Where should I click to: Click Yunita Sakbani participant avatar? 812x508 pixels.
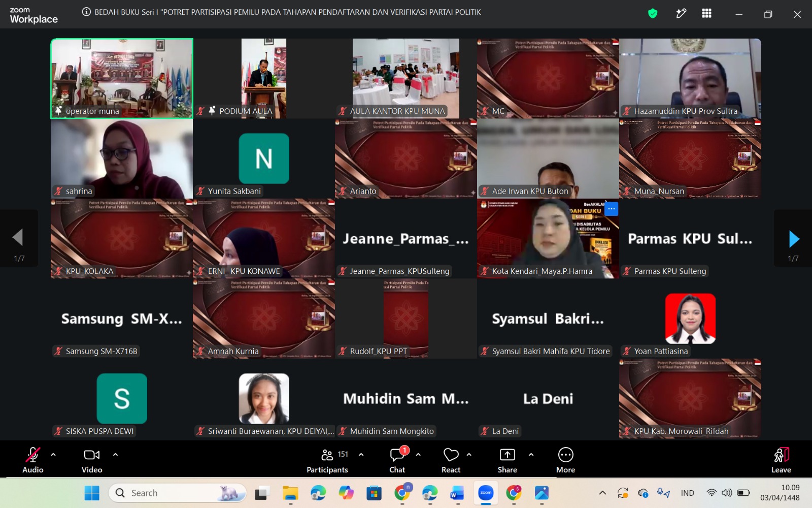pyautogui.click(x=264, y=158)
